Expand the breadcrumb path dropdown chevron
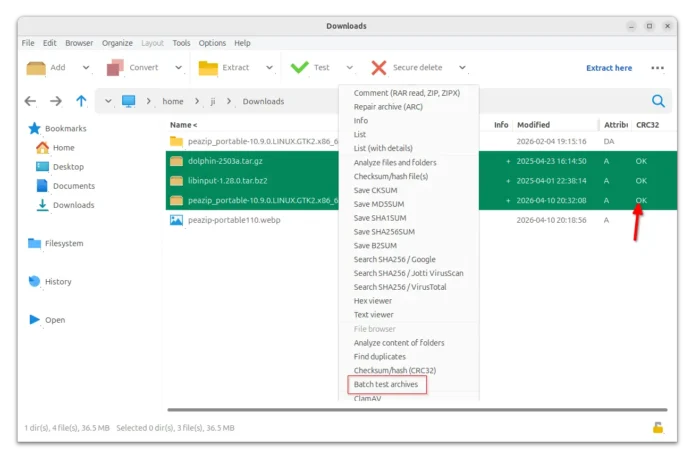 pyautogui.click(x=106, y=101)
